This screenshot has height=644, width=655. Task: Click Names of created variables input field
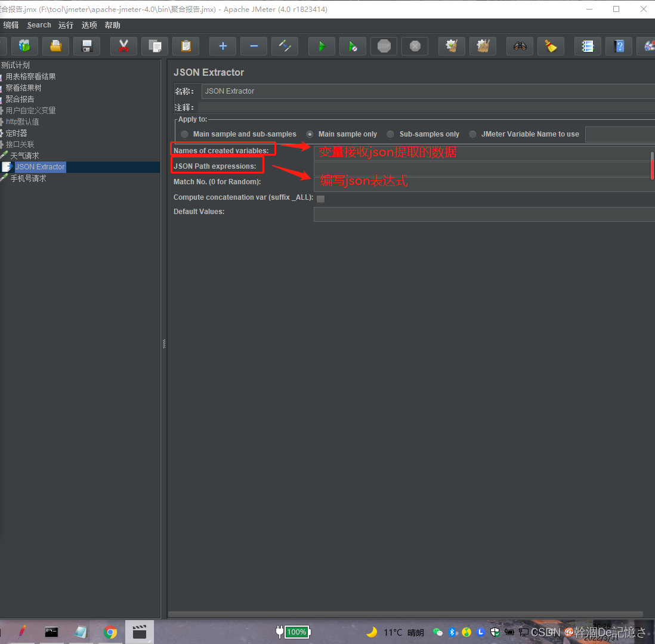[x=483, y=153]
